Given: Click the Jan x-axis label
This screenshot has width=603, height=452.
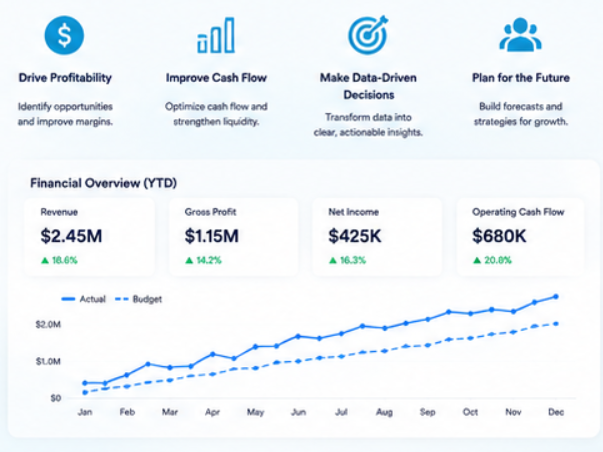Looking at the screenshot, I should point(85,412).
